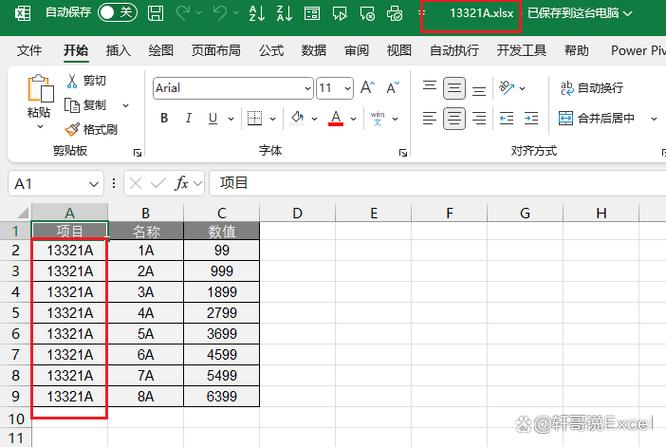This screenshot has width=666, height=447.
Task: Click the borders icon in font group
Action: tap(254, 118)
